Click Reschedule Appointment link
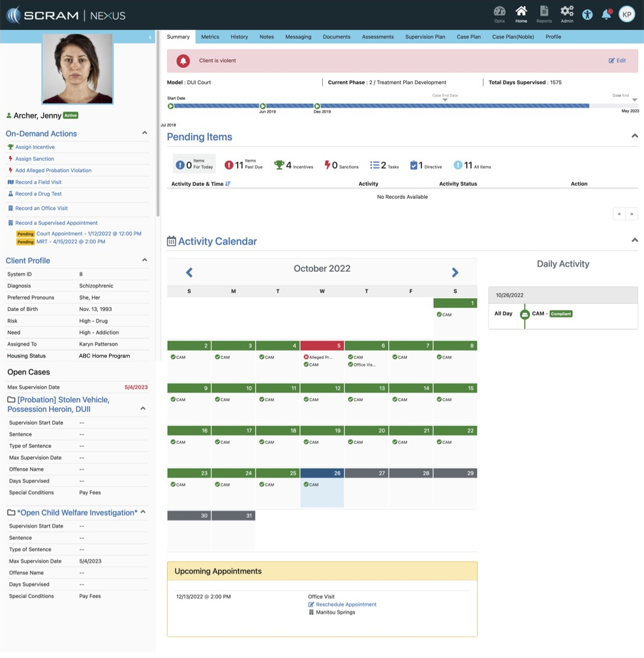The width and height of the screenshot is (644, 658). click(x=346, y=605)
